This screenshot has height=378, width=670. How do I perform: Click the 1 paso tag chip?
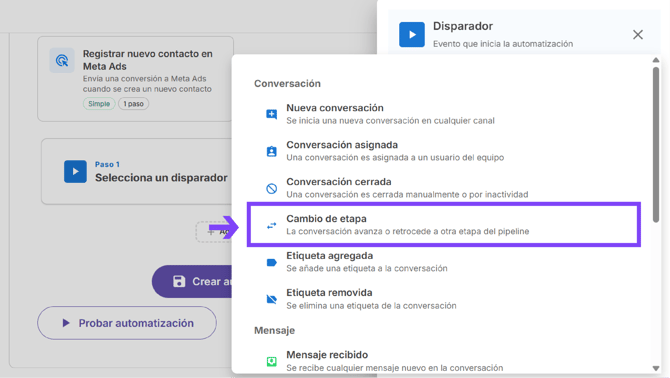(x=133, y=104)
